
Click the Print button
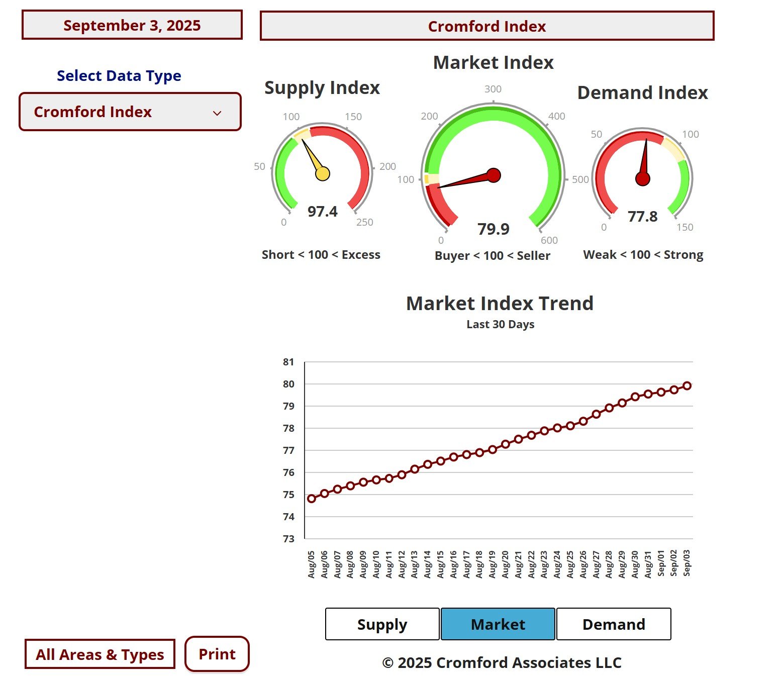pos(217,654)
